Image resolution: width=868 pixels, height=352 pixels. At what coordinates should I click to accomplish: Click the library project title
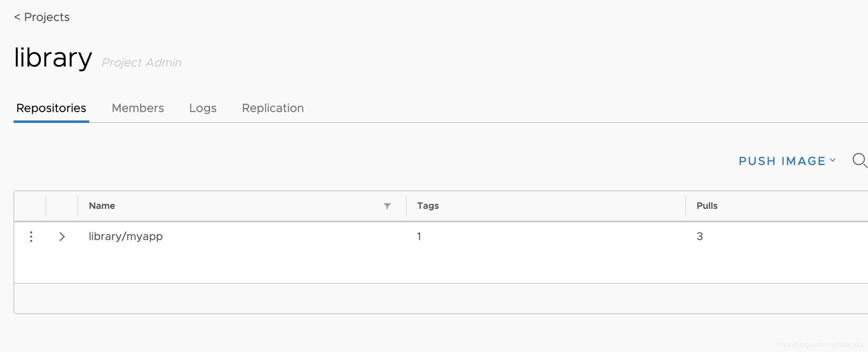coord(53,58)
